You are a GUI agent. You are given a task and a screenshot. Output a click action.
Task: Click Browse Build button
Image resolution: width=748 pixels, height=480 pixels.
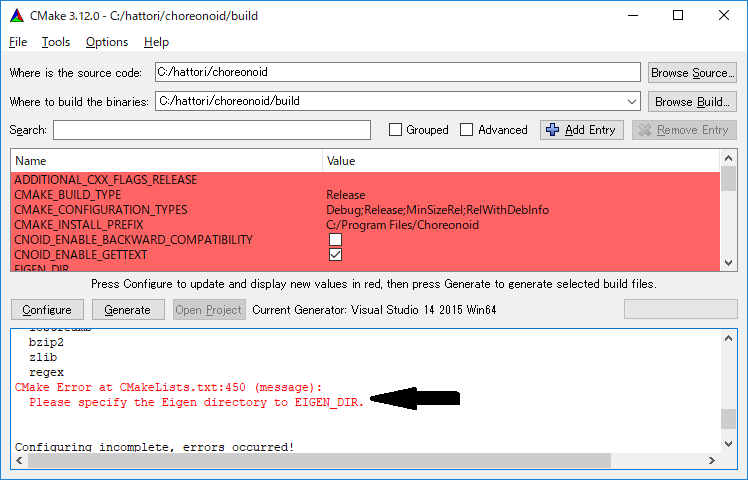click(692, 101)
